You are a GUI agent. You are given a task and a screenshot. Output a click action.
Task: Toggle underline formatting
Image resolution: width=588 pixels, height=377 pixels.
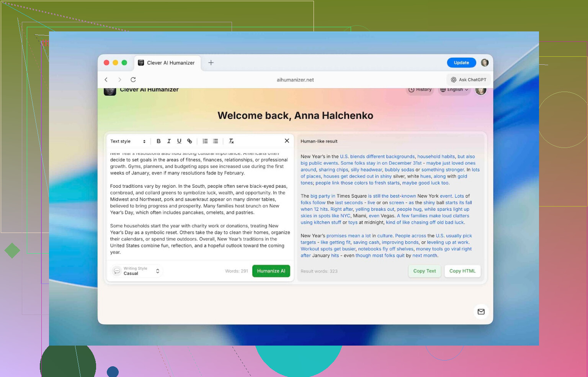pyautogui.click(x=179, y=141)
